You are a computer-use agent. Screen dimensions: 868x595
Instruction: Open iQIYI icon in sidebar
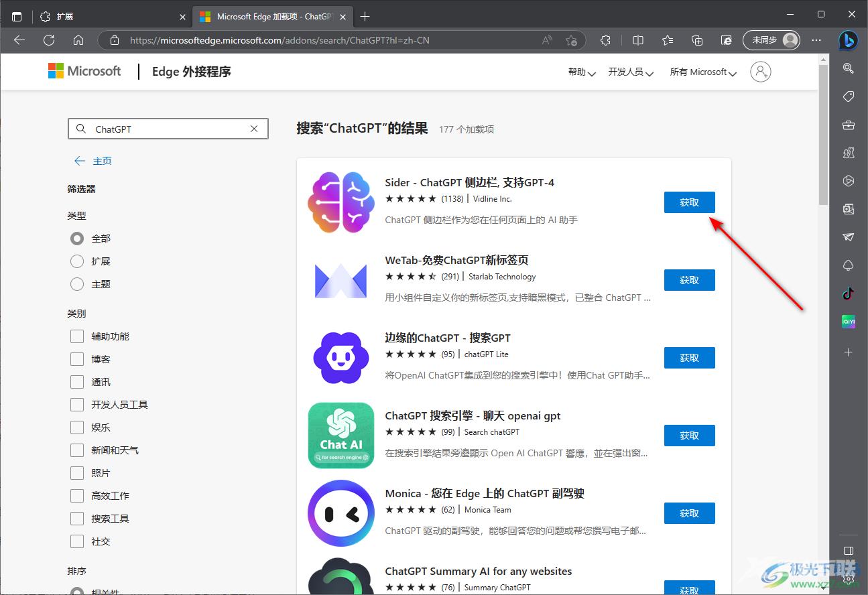[848, 322]
